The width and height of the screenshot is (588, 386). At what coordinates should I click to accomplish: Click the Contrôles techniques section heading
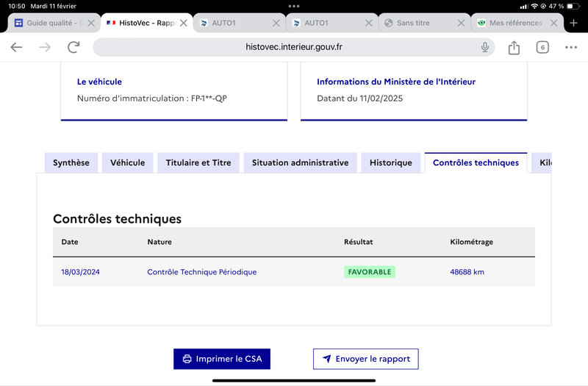[117, 218]
